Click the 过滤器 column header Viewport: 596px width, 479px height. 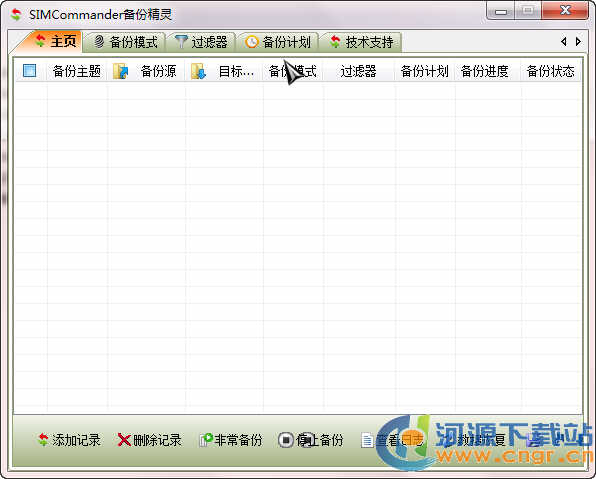358,71
